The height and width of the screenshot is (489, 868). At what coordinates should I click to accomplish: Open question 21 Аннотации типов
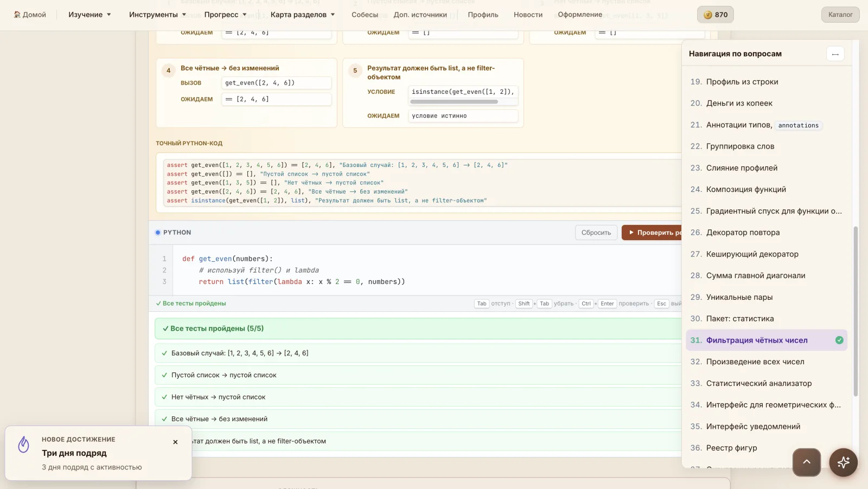[766, 125]
